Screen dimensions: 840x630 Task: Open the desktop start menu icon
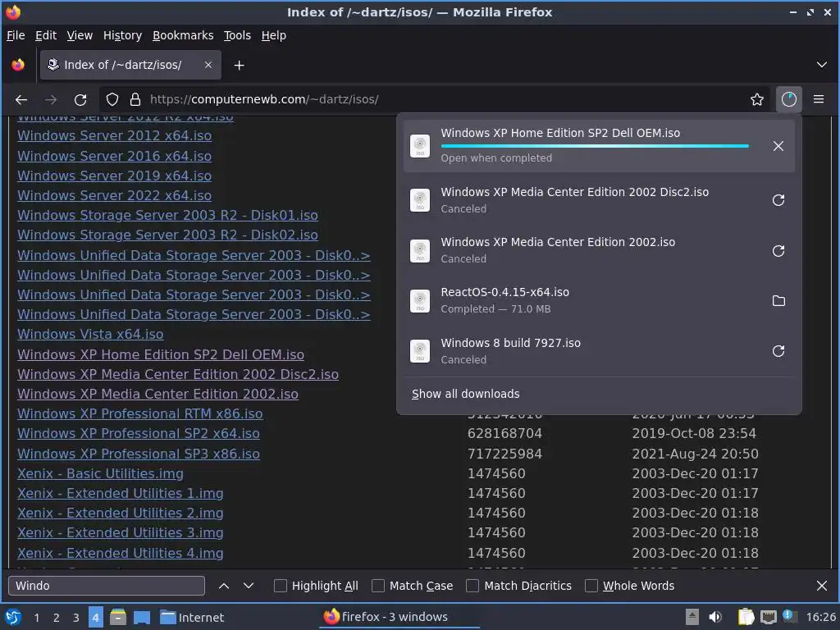[x=13, y=617]
